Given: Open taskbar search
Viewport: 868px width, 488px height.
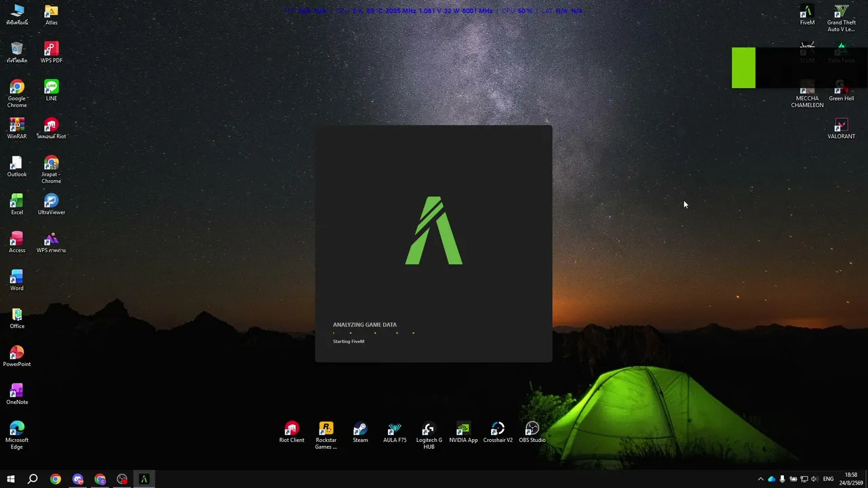Looking at the screenshot, I should pyautogui.click(x=33, y=479).
